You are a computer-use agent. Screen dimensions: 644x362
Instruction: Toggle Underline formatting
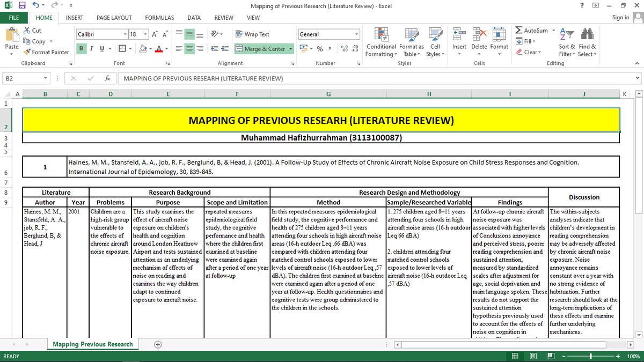click(x=102, y=49)
